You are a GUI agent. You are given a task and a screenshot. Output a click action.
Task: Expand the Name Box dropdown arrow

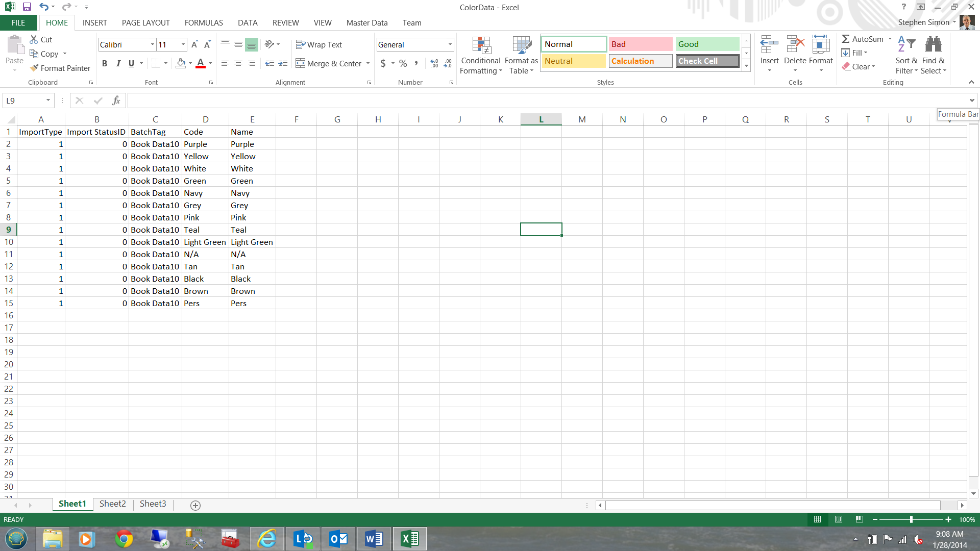coord(48,101)
